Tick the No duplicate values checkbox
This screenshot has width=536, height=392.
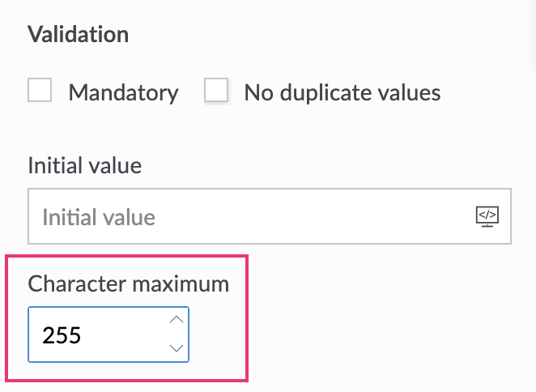216,91
